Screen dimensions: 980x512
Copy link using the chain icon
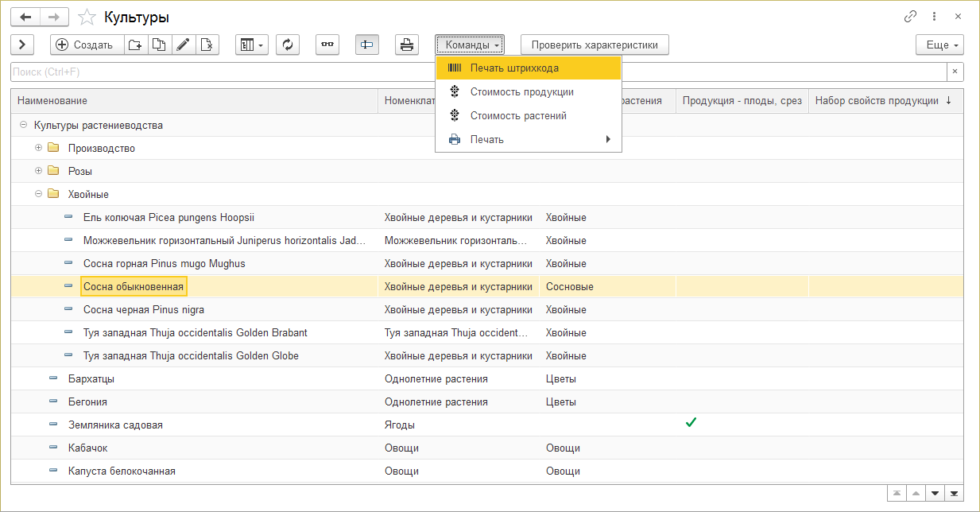(910, 17)
